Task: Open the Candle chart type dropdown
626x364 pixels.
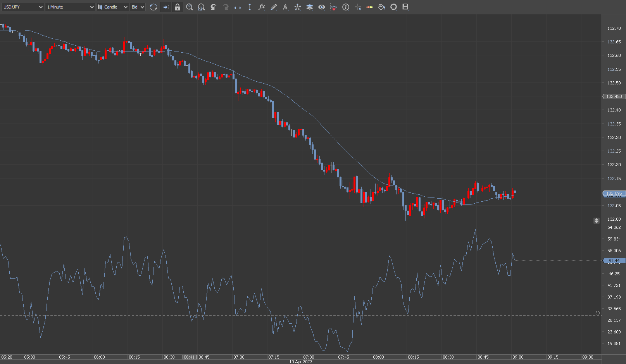Action: (x=112, y=7)
